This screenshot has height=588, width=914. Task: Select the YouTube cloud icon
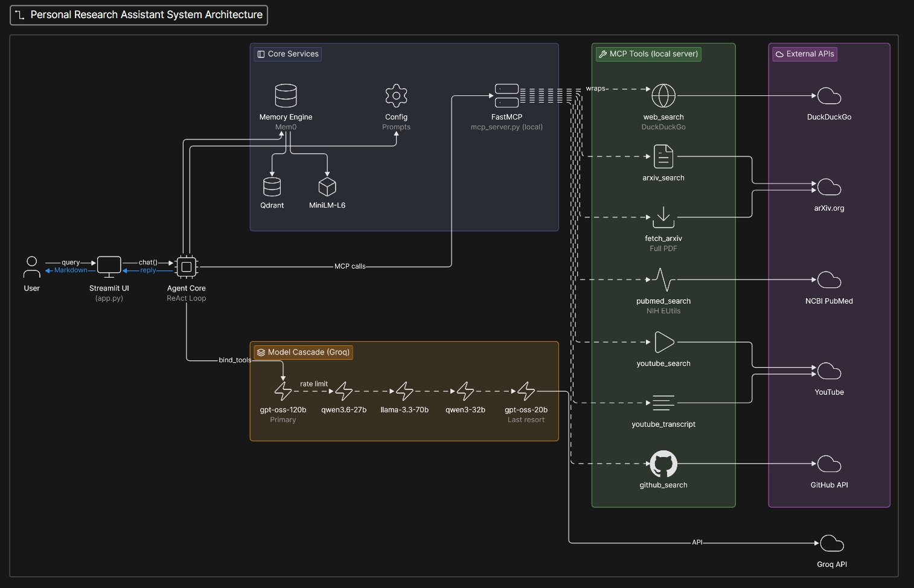pyautogui.click(x=829, y=371)
